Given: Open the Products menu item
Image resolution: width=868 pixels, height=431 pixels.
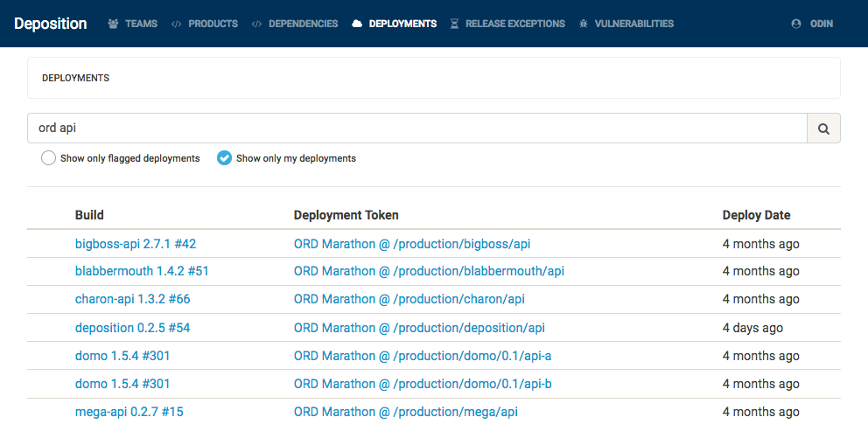Looking at the screenshot, I should click(205, 24).
